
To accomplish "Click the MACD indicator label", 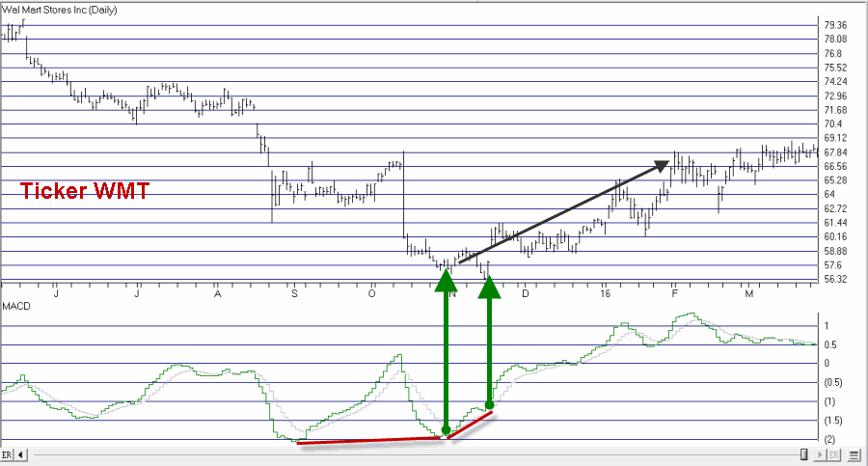I will point(16,307).
